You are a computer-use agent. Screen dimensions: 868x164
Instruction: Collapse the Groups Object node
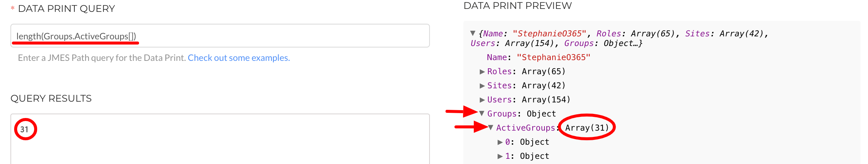(482, 114)
